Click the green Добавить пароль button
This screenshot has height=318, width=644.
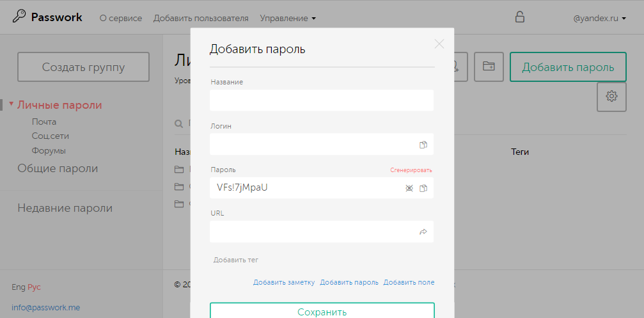click(x=568, y=67)
